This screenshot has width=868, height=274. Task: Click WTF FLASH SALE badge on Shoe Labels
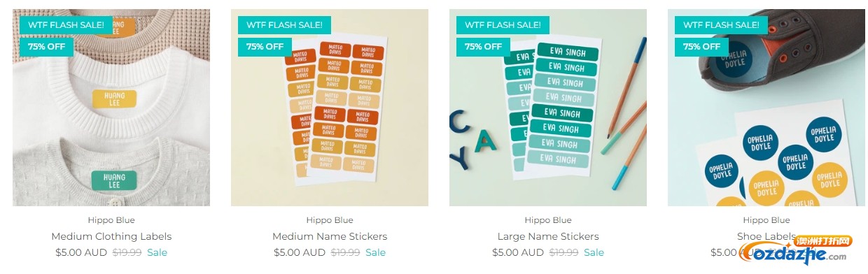(721, 25)
